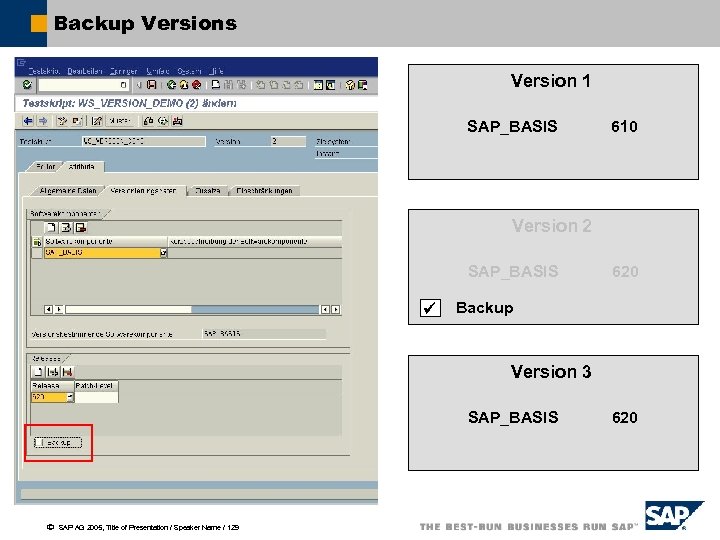The image size is (720, 540).
Task: Collapse the command field with triangle arrow
Action: click(139, 85)
